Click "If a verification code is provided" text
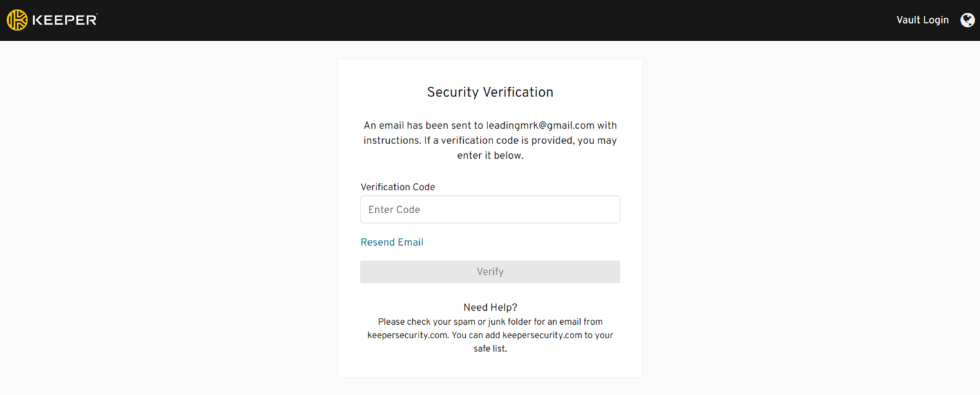980x395 pixels. 499,140
